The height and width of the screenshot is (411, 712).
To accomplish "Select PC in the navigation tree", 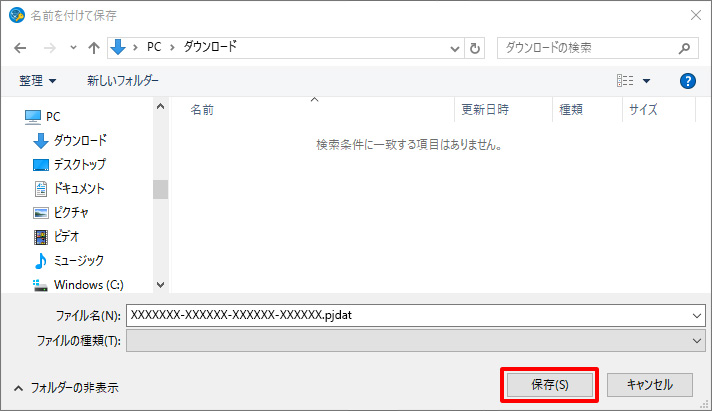I will (x=42, y=117).
